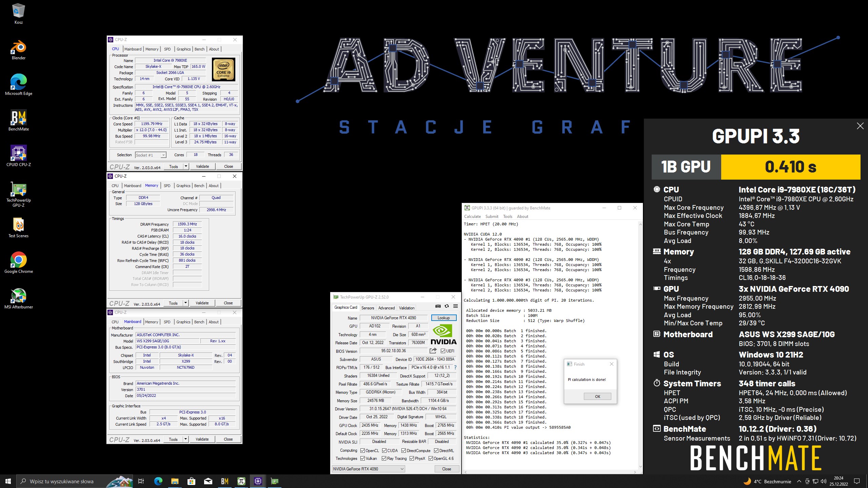
Task: Expand Tools arrow in CPU-Z Mainboard window
Action: [185, 439]
